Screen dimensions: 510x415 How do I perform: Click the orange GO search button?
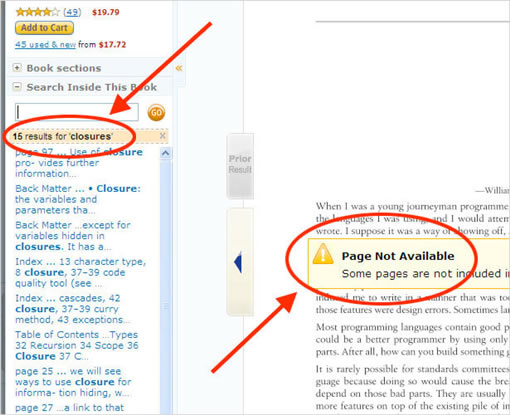[x=156, y=112]
